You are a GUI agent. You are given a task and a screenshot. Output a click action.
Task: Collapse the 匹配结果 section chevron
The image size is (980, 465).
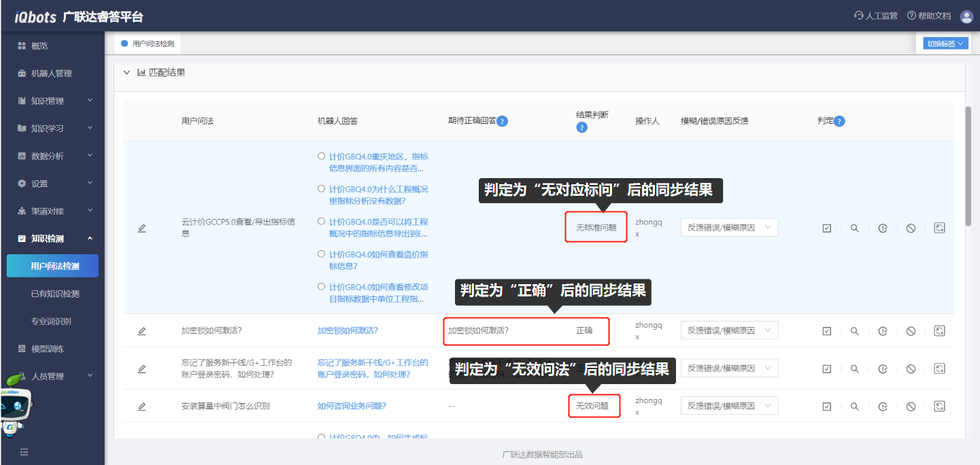[x=126, y=72]
